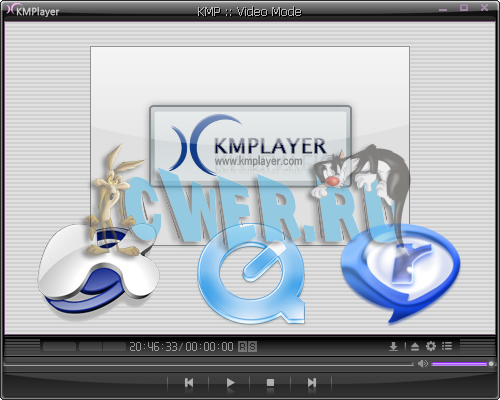This screenshot has width=500, height=400.
Task: Open the KMPlayer logo menu
Action: 33,11
